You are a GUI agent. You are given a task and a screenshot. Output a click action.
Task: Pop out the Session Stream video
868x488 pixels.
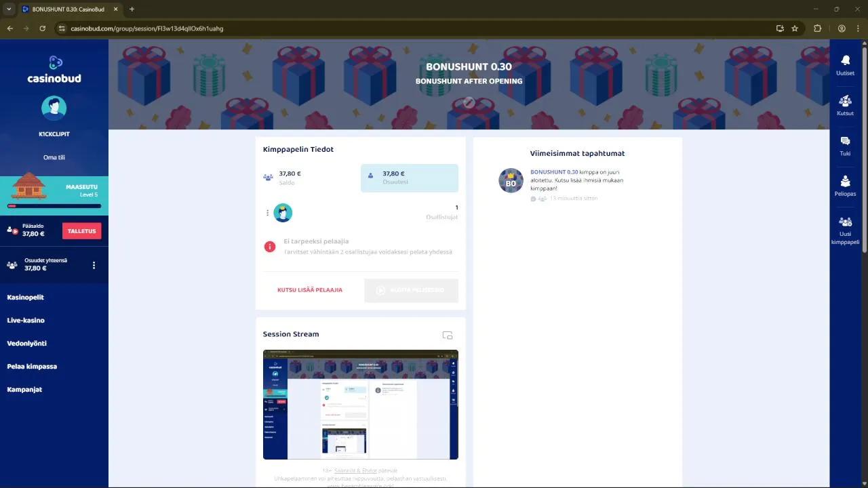(x=448, y=335)
